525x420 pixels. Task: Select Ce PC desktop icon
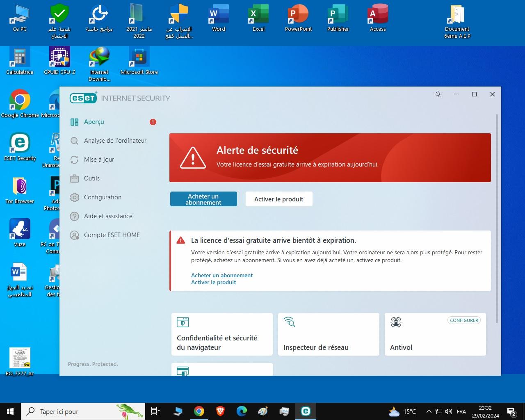[x=20, y=18]
